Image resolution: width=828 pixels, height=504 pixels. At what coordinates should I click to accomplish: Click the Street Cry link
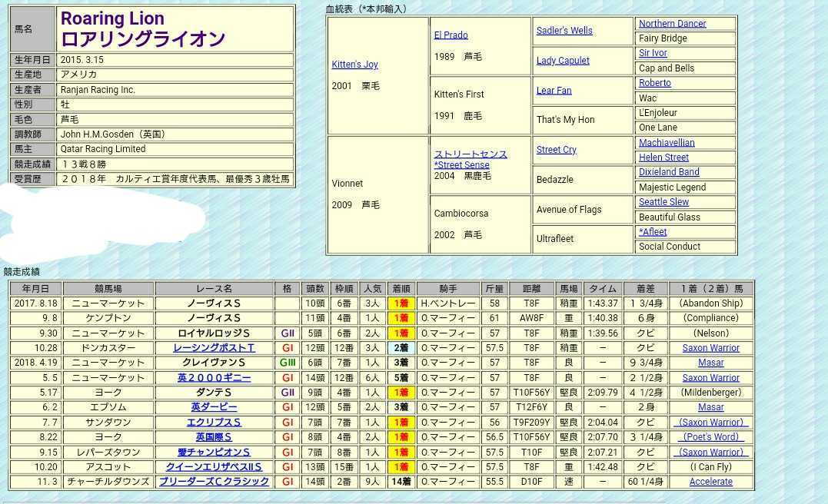(x=556, y=150)
